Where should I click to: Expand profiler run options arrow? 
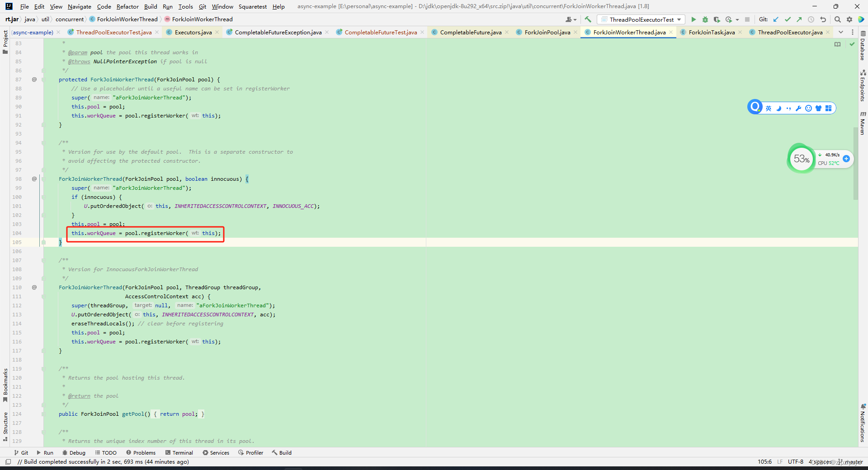coord(737,19)
